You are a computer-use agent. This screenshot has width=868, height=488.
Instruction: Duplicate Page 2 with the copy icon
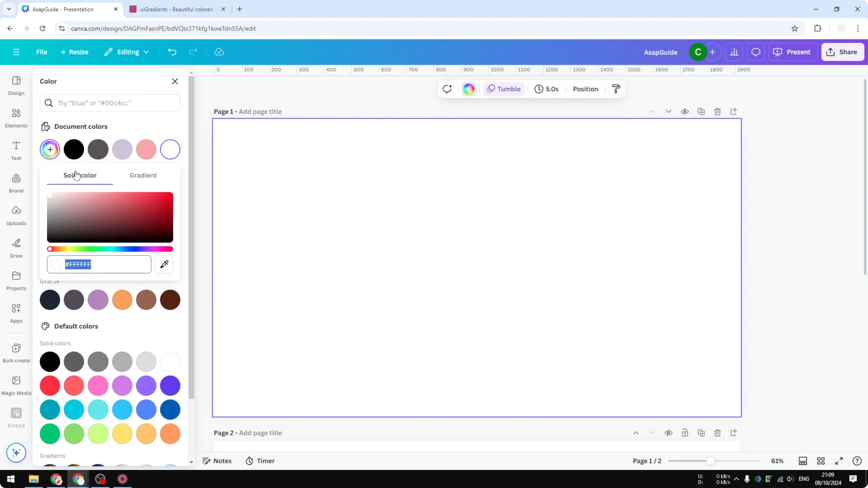coord(701,433)
